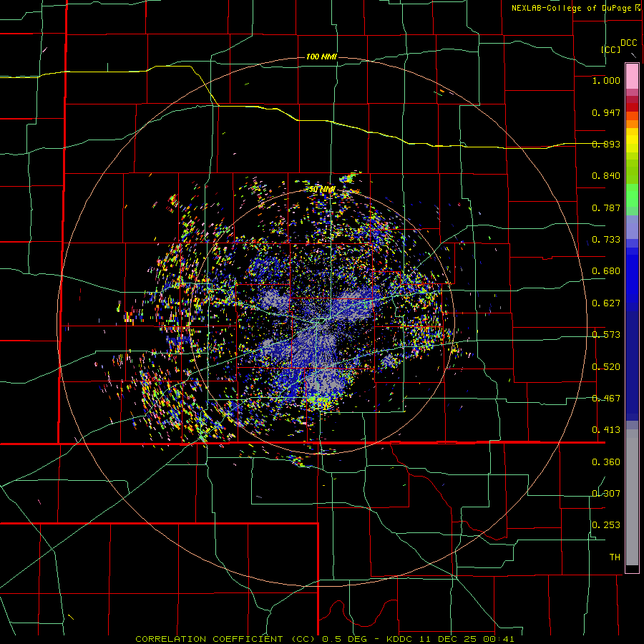Click the DCC product label
The image size is (644, 644).
(x=629, y=43)
